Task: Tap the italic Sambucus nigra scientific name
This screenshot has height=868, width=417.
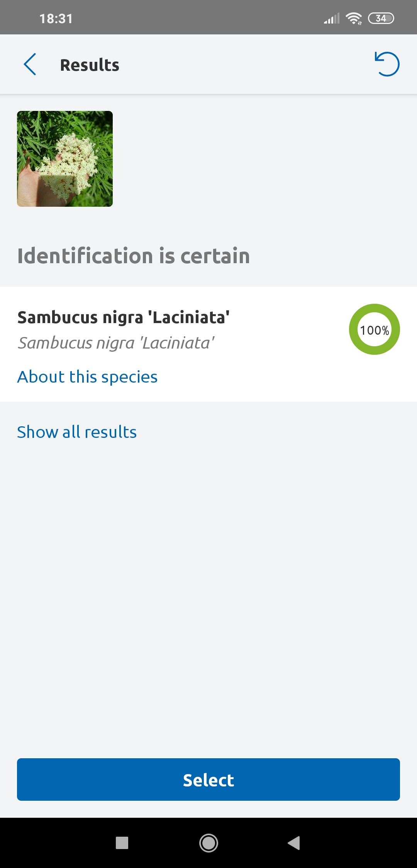Action: (x=116, y=343)
